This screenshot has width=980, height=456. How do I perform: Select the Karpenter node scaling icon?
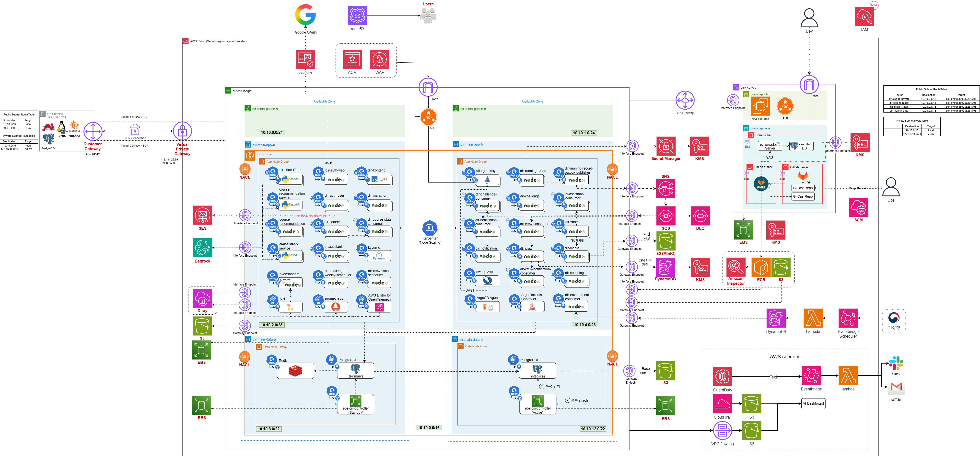430,228
